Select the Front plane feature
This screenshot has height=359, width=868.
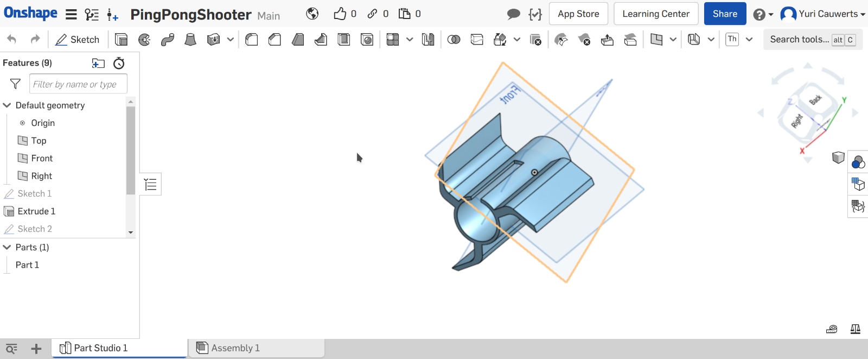[x=42, y=158]
